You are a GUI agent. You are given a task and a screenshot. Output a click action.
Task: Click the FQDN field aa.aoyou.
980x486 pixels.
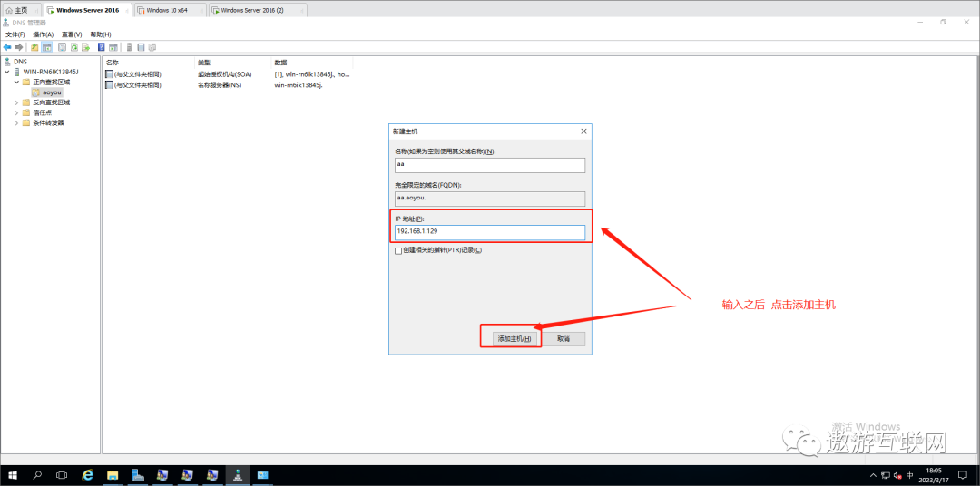[490, 199]
